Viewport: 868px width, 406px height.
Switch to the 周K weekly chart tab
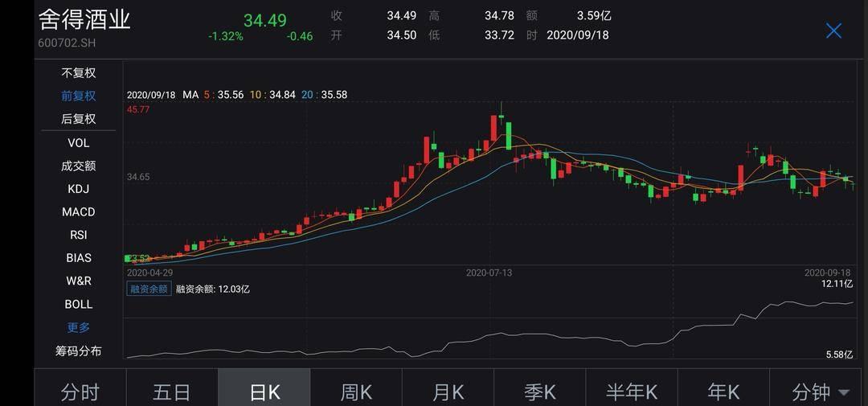356,392
